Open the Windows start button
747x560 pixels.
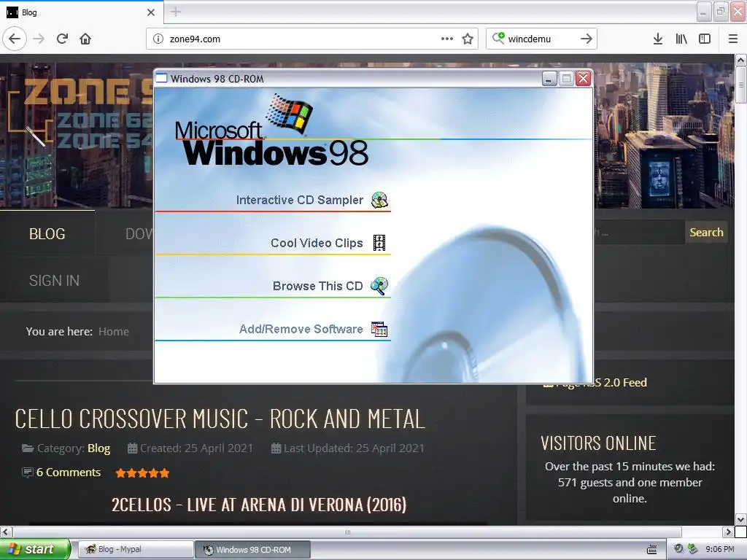tap(35, 549)
